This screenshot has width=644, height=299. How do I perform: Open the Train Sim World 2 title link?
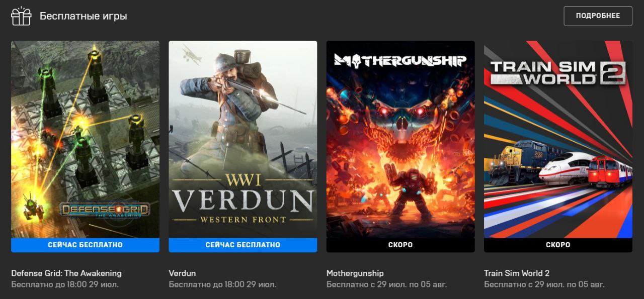pyautogui.click(x=517, y=273)
